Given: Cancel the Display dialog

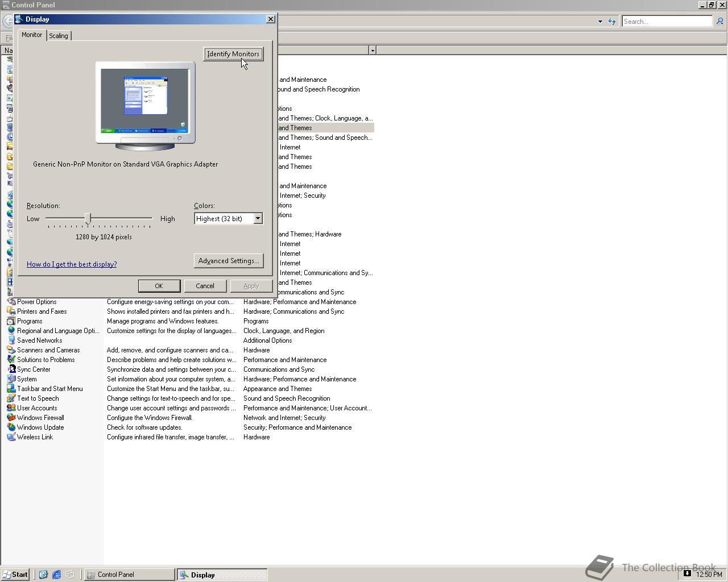Looking at the screenshot, I should (x=205, y=286).
